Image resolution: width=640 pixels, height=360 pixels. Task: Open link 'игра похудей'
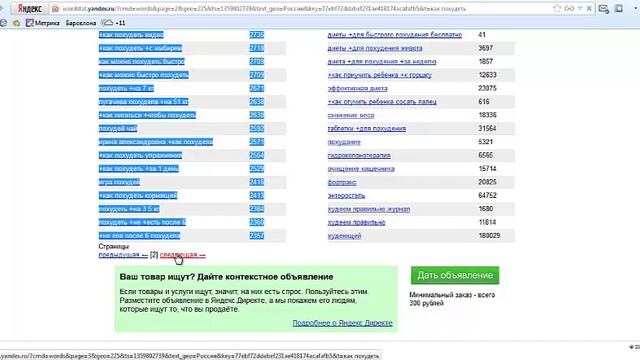pyautogui.click(x=119, y=182)
